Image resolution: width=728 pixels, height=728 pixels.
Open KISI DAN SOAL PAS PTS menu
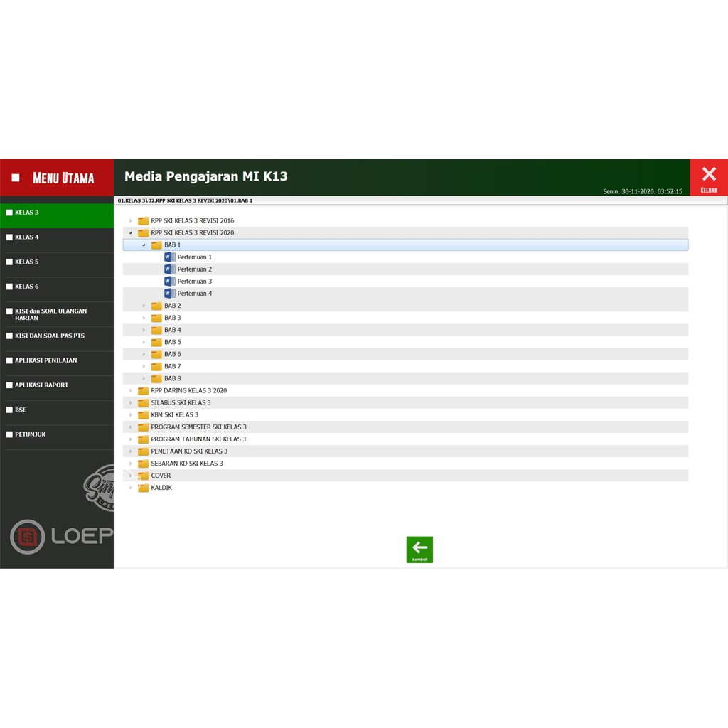[49, 336]
